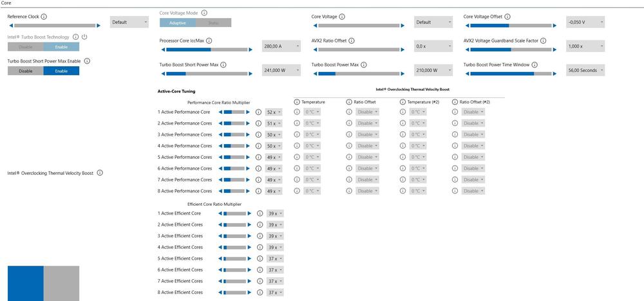Click the Turbo Boost Short Power Max slider track
The width and height of the screenshot is (644, 301).
pos(206,74)
